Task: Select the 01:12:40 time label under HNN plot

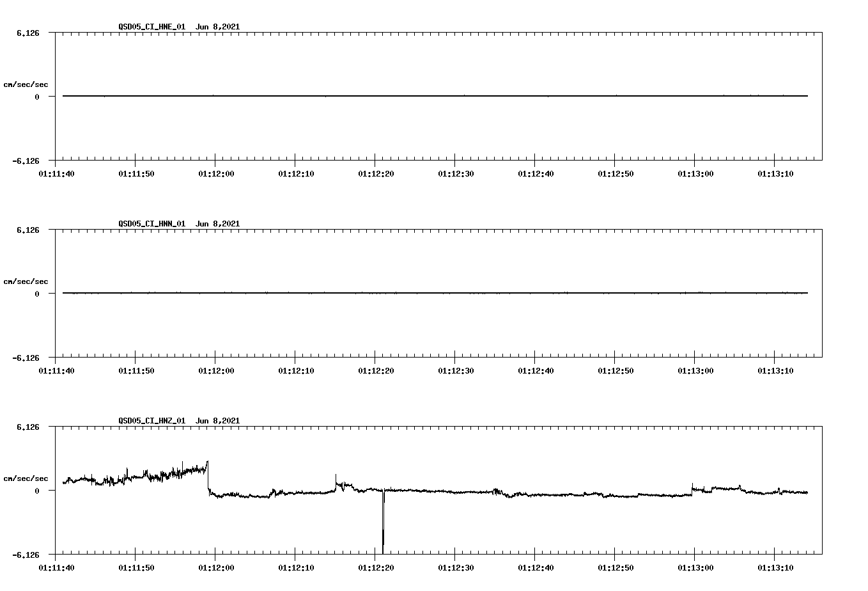Action: 536,370
